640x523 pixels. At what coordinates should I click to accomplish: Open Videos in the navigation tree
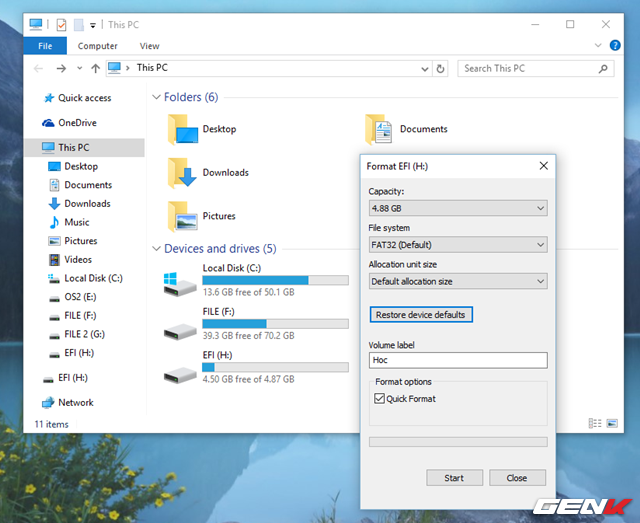pos(70,260)
